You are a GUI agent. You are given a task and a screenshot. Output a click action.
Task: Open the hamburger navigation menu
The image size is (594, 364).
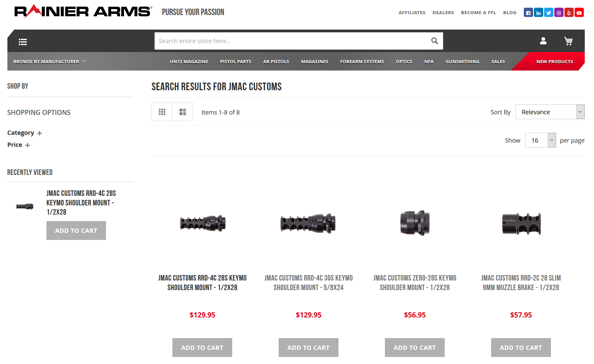click(23, 42)
